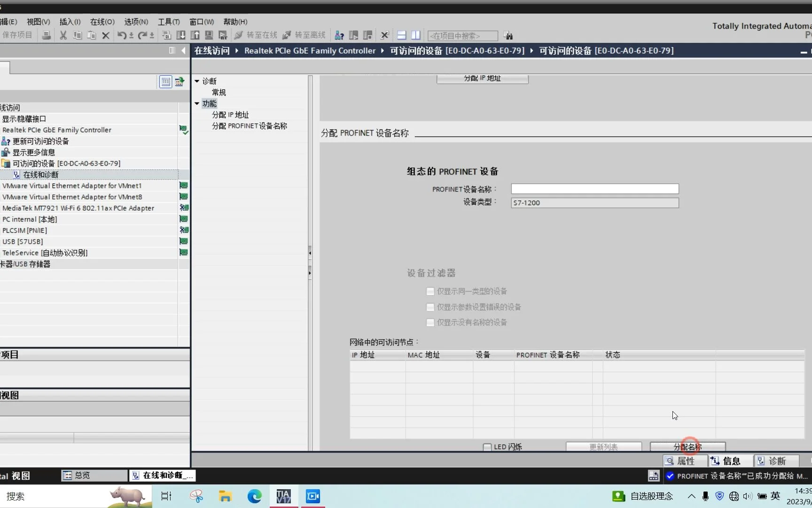Open TIA Portal V17 from the taskbar
Viewport: 812px width, 508px height.
(x=284, y=496)
